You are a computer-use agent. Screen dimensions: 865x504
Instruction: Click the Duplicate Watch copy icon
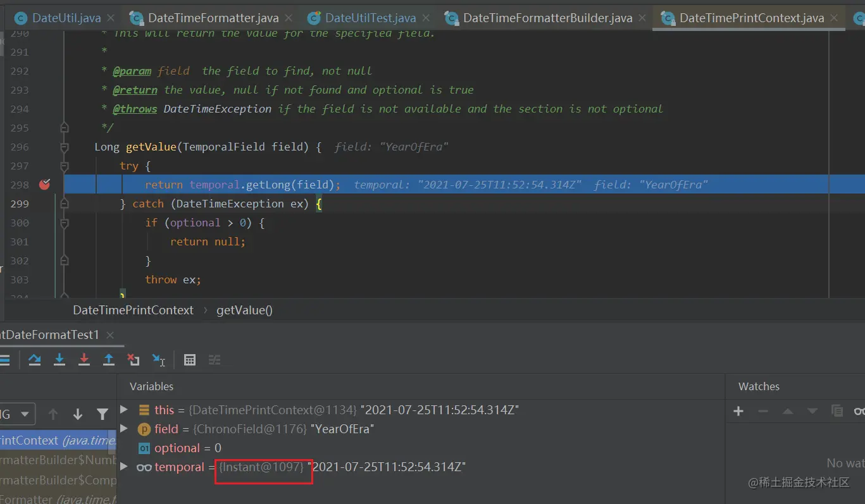(x=837, y=411)
